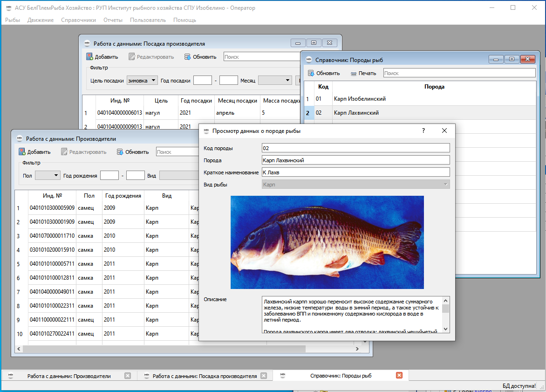
Task: Click Добавить icon in Производители window
Action: coord(22,152)
